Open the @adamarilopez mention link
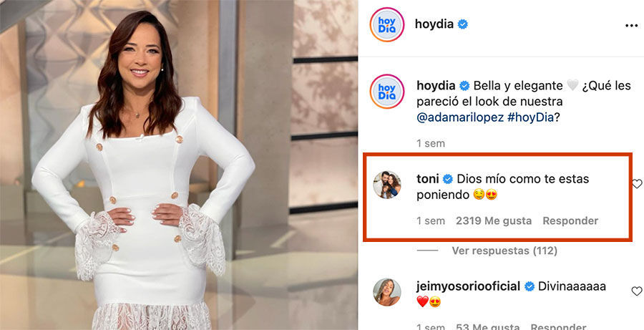Image resolution: width=644 pixels, height=330 pixels. tap(460, 117)
